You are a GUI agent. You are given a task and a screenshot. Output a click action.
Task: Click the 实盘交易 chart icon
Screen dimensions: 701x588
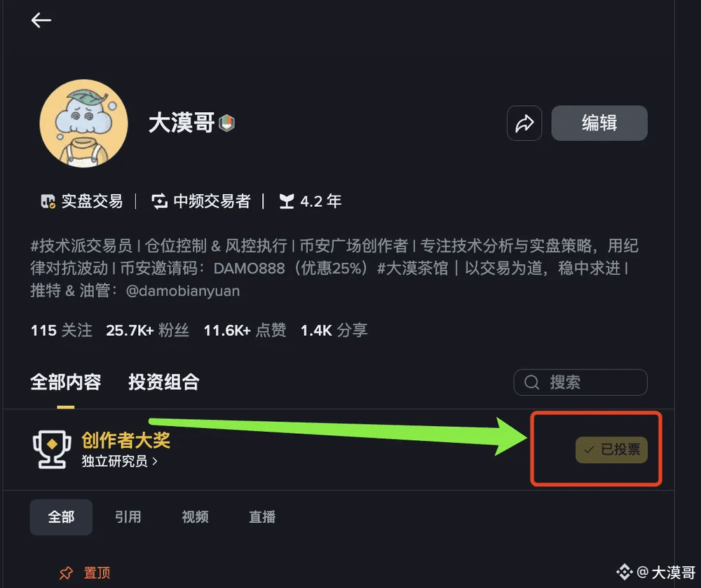click(x=48, y=202)
